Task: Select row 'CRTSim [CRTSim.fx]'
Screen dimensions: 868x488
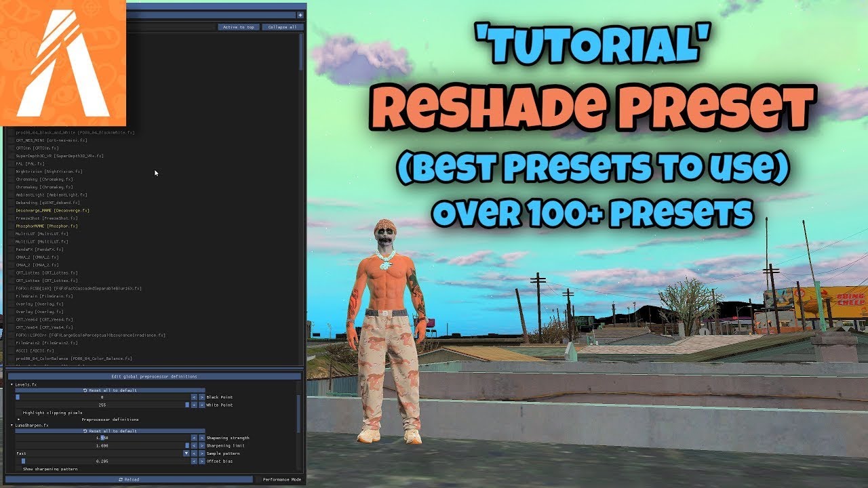Action: coord(37,148)
